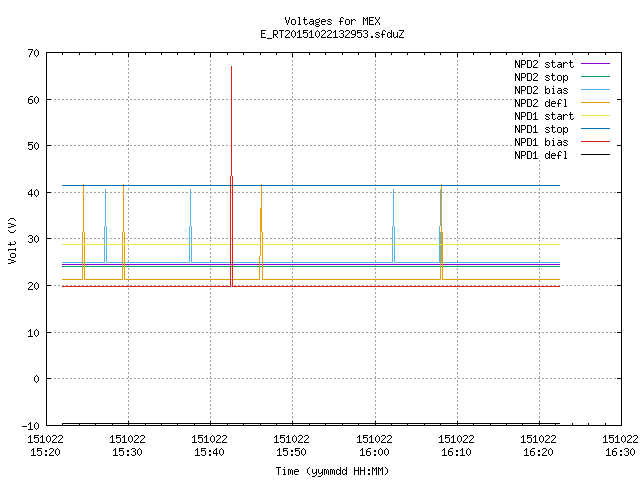Click the 'NPD2 defl' legend label

[541, 103]
